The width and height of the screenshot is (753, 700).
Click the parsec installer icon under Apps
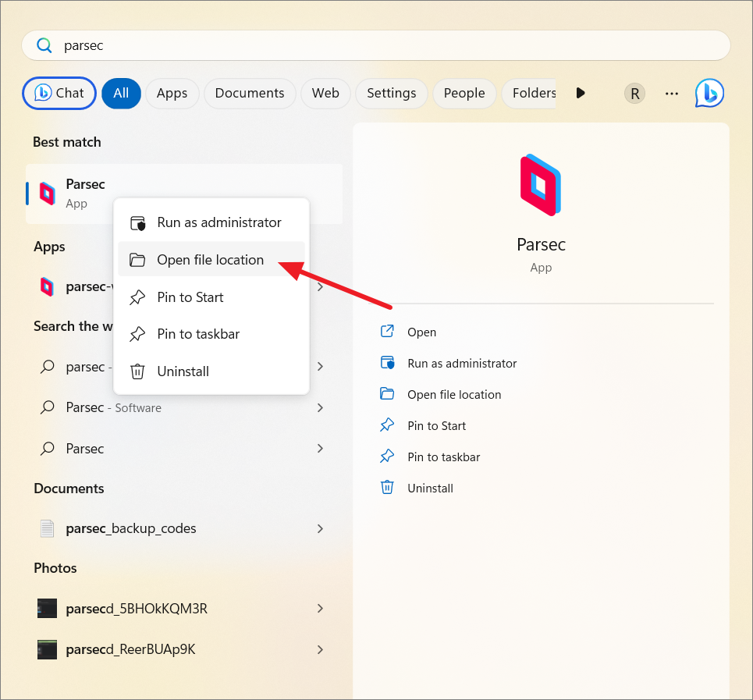47,286
